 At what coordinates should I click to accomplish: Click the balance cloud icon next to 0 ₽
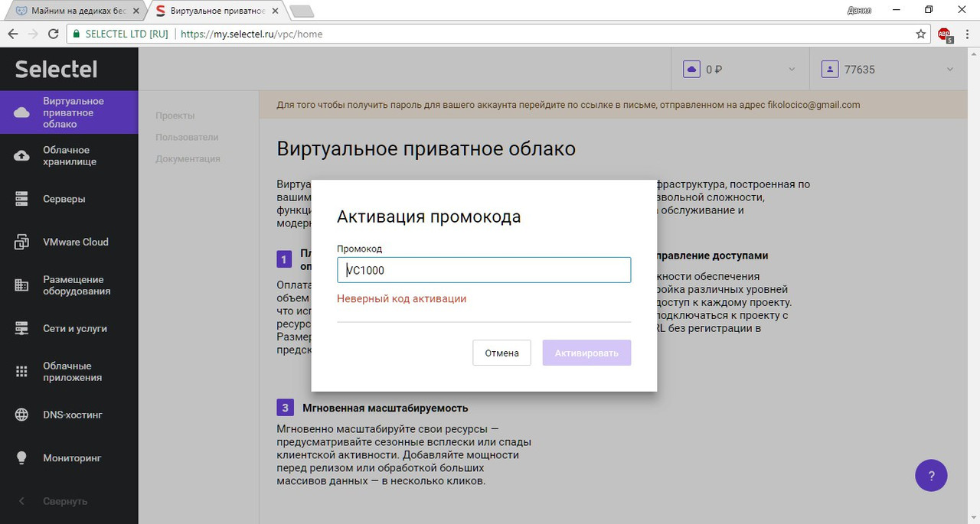pyautogui.click(x=691, y=70)
